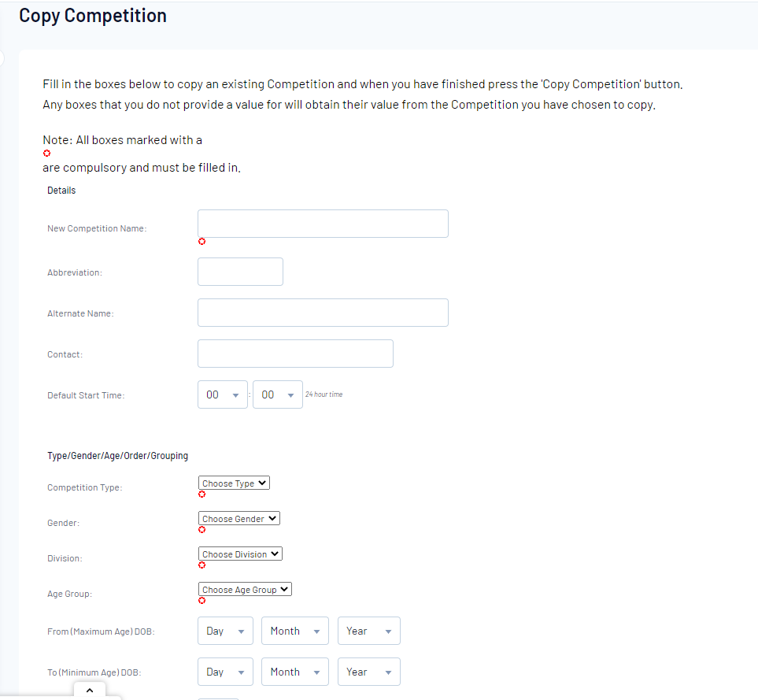Open the Choose Type dropdown
The width and height of the screenshot is (758, 700).
[234, 483]
